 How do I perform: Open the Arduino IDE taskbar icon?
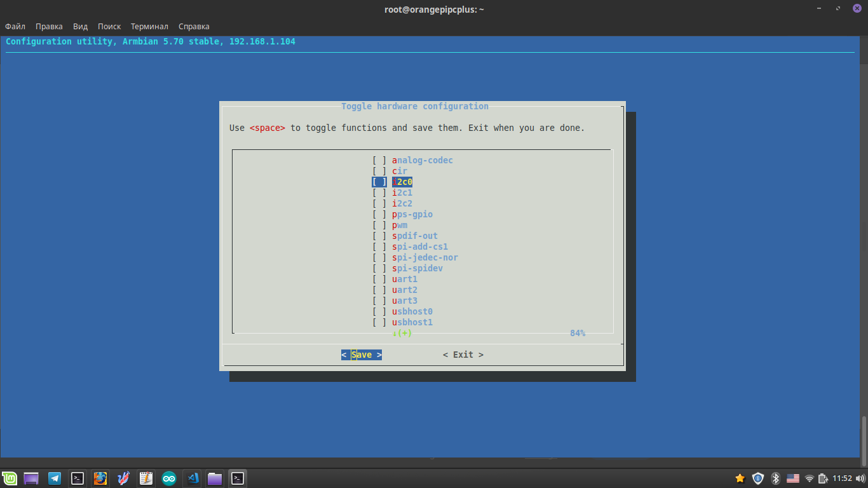(169, 478)
